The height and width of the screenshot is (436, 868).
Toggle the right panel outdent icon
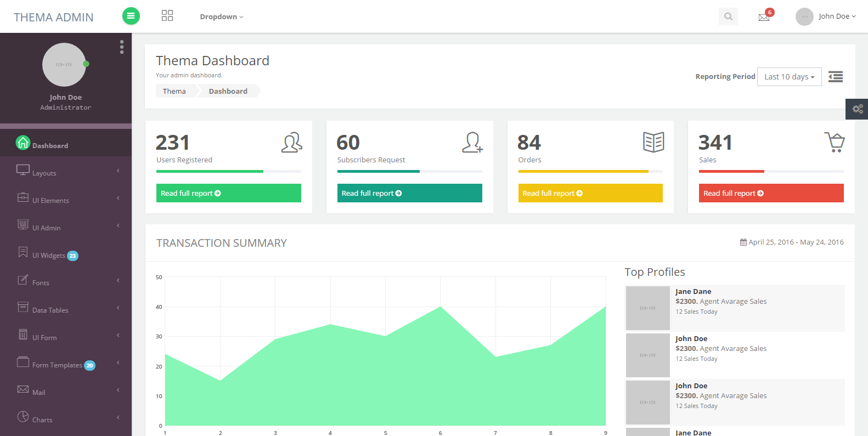(835, 77)
